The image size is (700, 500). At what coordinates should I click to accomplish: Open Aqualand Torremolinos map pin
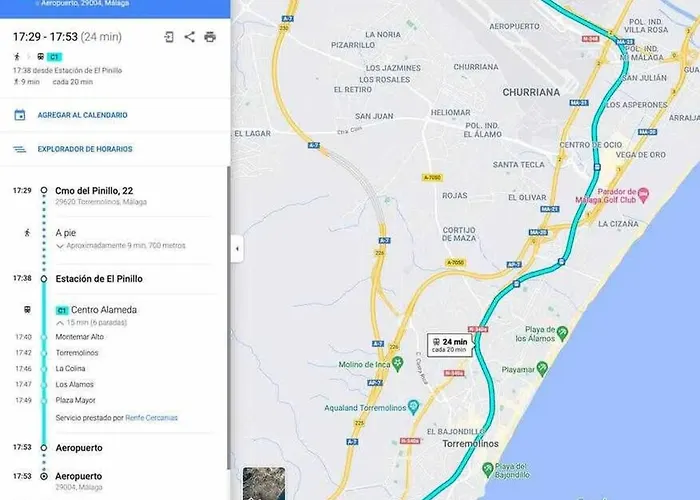pos(414,407)
